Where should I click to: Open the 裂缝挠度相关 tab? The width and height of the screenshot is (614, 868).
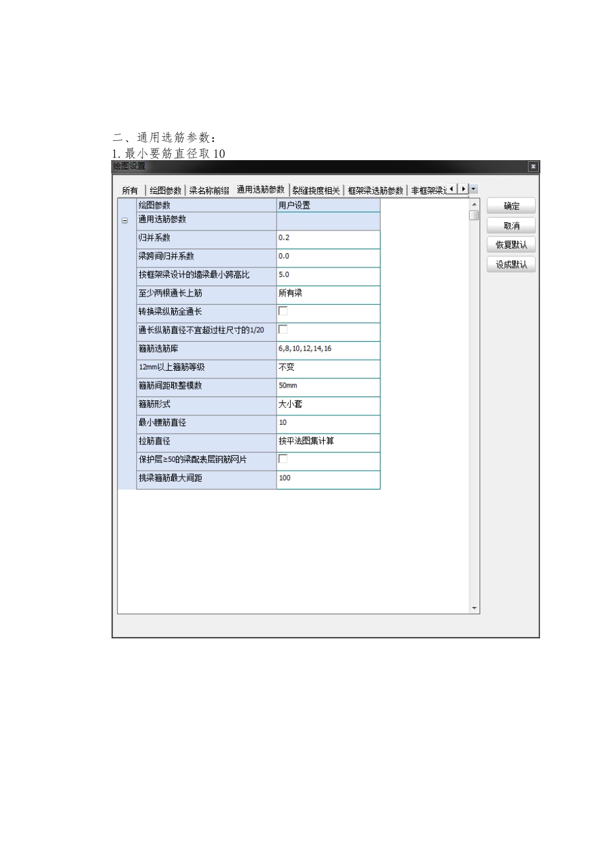[316, 191]
